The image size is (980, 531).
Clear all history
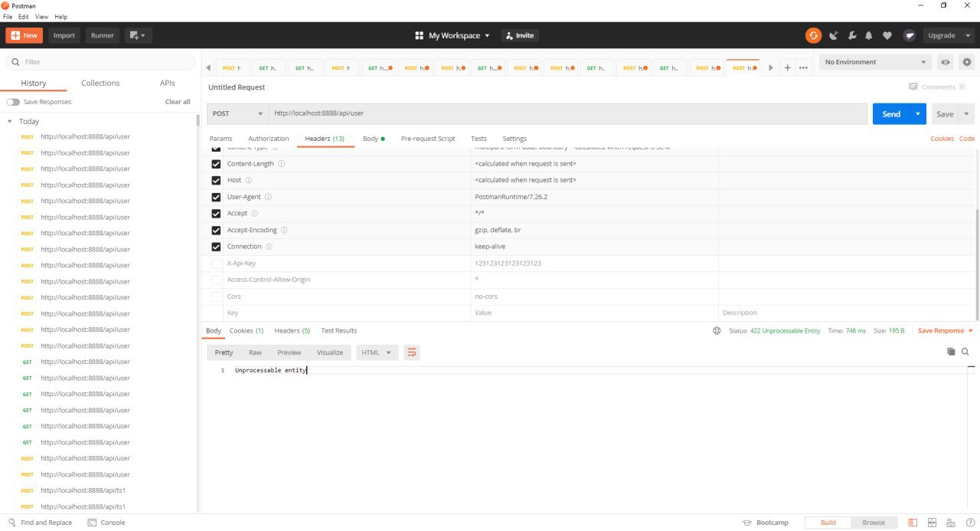pyautogui.click(x=178, y=102)
